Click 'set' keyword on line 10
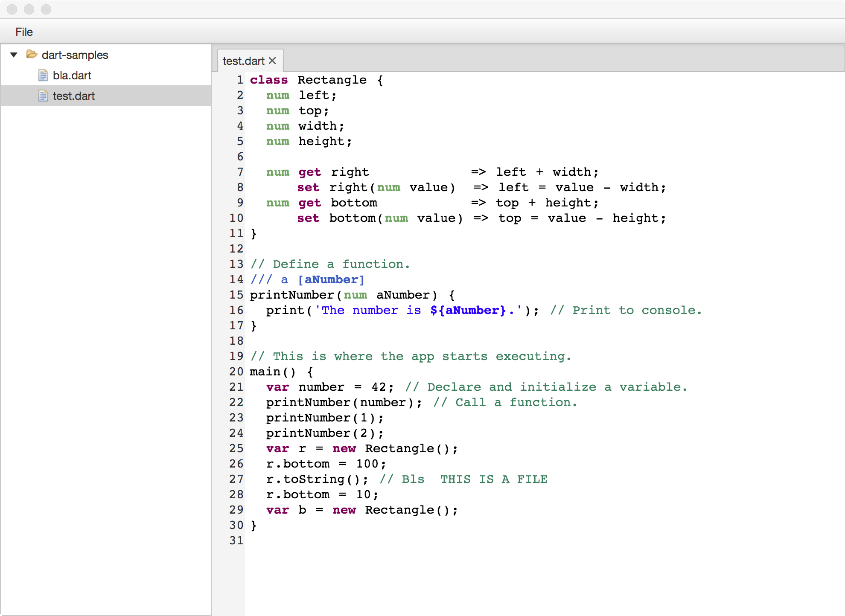Screen dimensions: 845x616 click(308, 218)
